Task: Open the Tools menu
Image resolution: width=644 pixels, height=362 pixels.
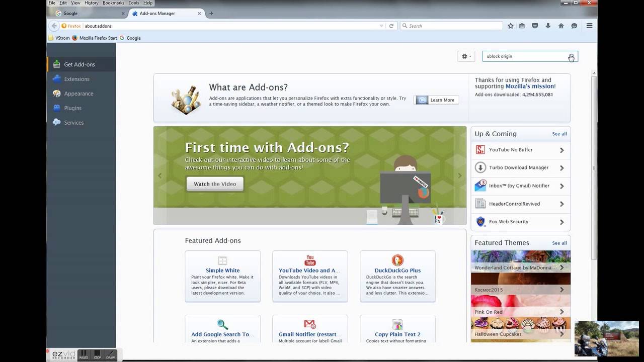Action: [x=134, y=3]
